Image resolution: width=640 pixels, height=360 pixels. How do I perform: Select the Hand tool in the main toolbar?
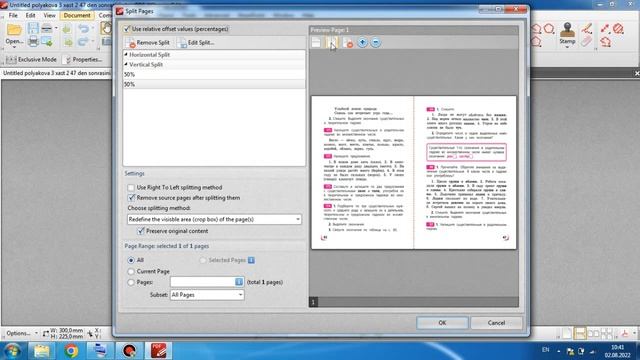pyautogui.click(x=107, y=29)
